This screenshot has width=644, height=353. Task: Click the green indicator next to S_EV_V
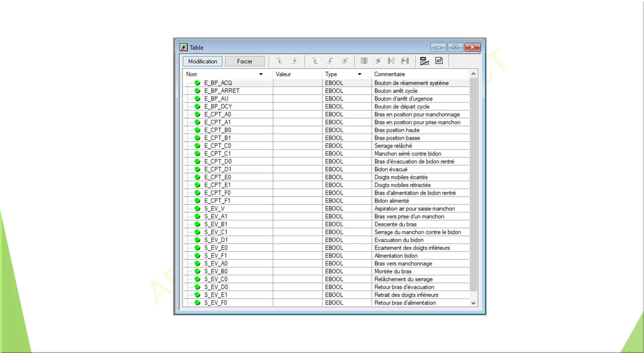pyautogui.click(x=197, y=208)
